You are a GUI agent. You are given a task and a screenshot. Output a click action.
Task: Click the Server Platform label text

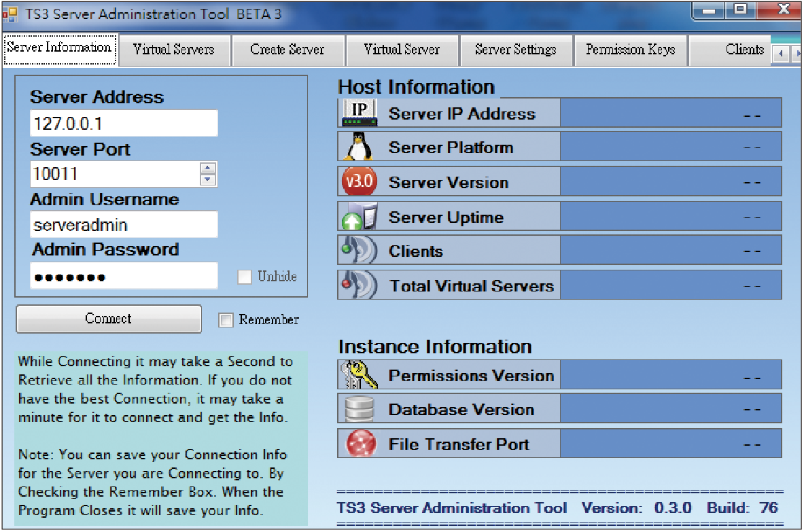tap(451, 147)
